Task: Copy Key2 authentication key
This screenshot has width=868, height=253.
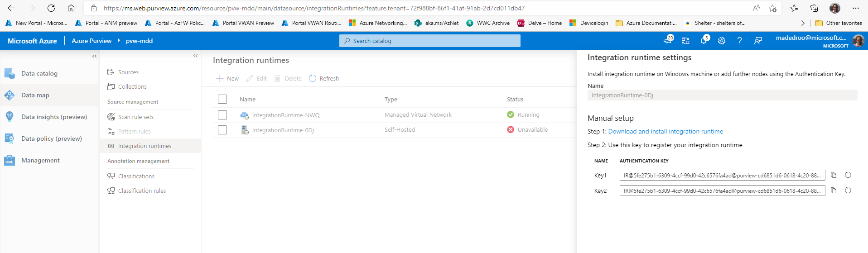Action: 834,191
